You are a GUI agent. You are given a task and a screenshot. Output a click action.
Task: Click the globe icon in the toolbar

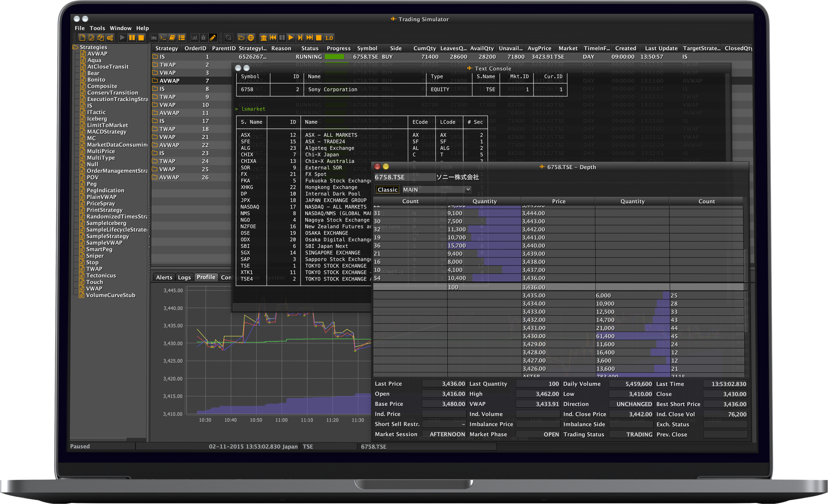tap(251, 38)
